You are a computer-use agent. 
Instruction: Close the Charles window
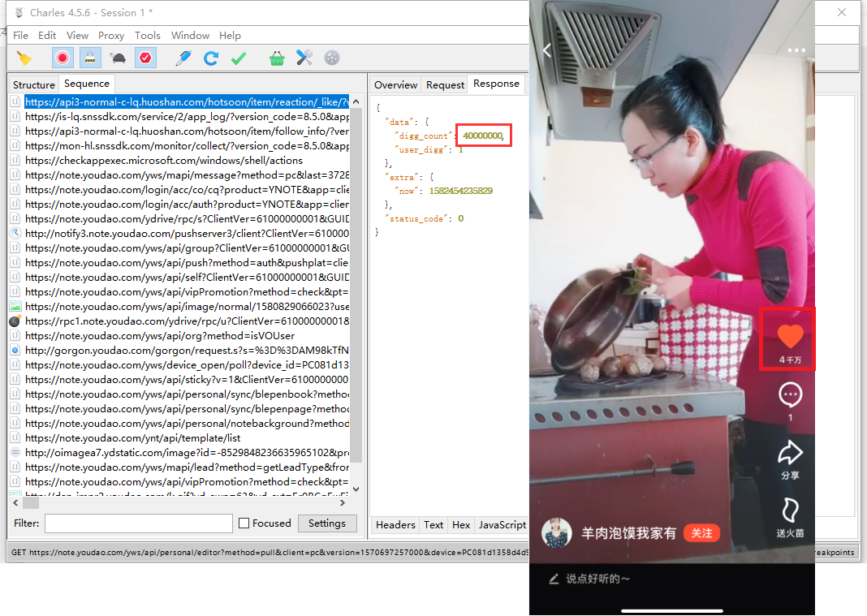pyautogui.click(x=842, y=12)
